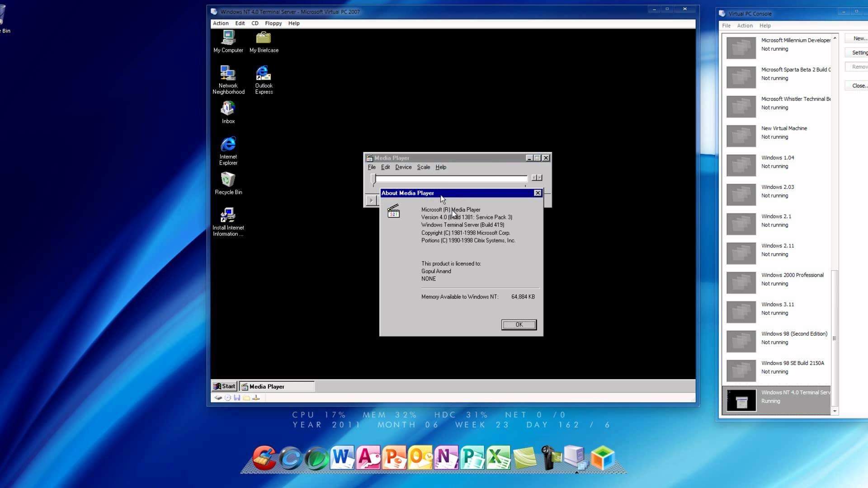Click network adapter icon in Virtual PC status bar

tap(256, 398)
